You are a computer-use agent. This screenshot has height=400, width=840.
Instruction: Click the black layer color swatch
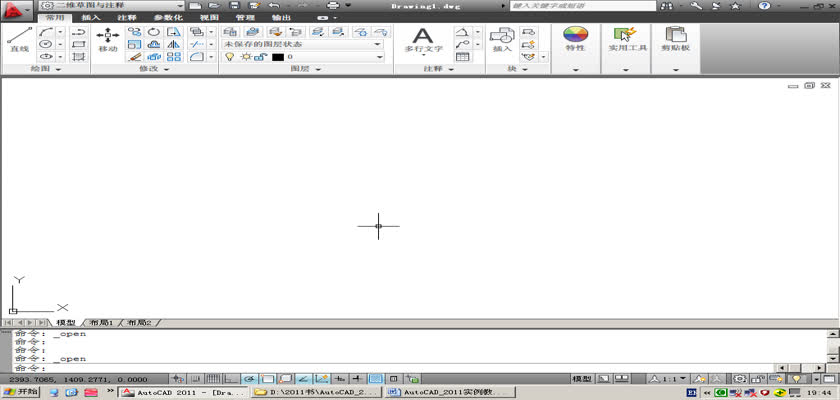point(278,57)
